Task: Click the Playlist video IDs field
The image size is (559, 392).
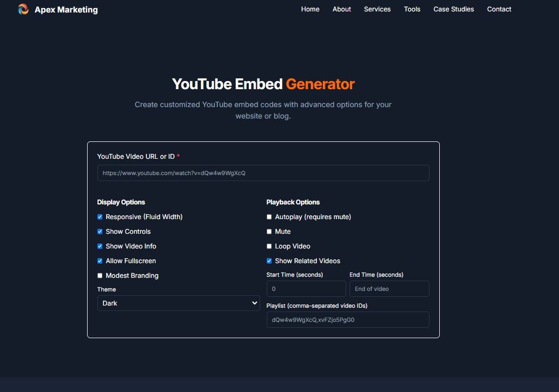Action: (347, 320)
